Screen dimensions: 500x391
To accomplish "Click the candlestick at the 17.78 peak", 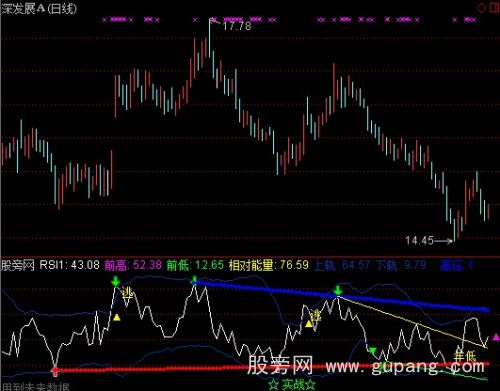I will click(x=210, y=38).
